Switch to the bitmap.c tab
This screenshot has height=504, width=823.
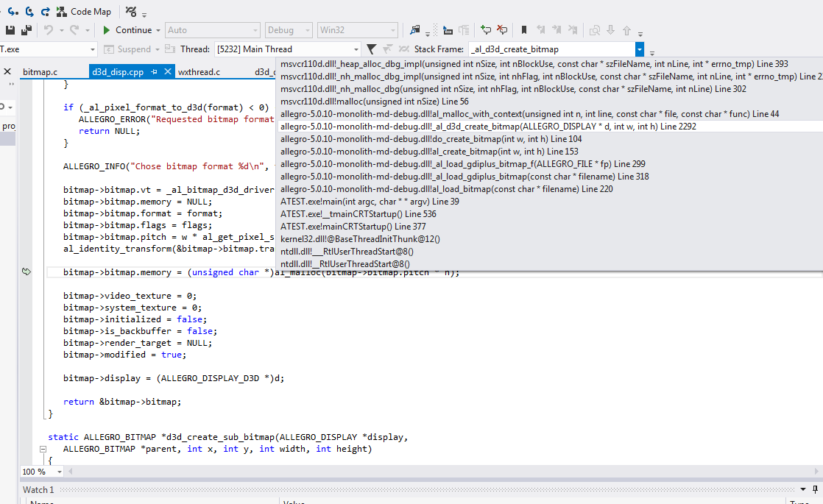tap(40, 72)
